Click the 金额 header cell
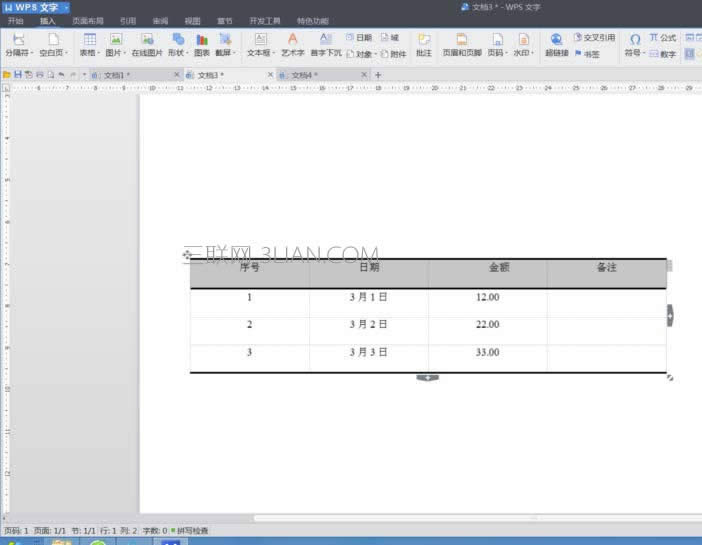702x545 pixels. coord(488,274)
